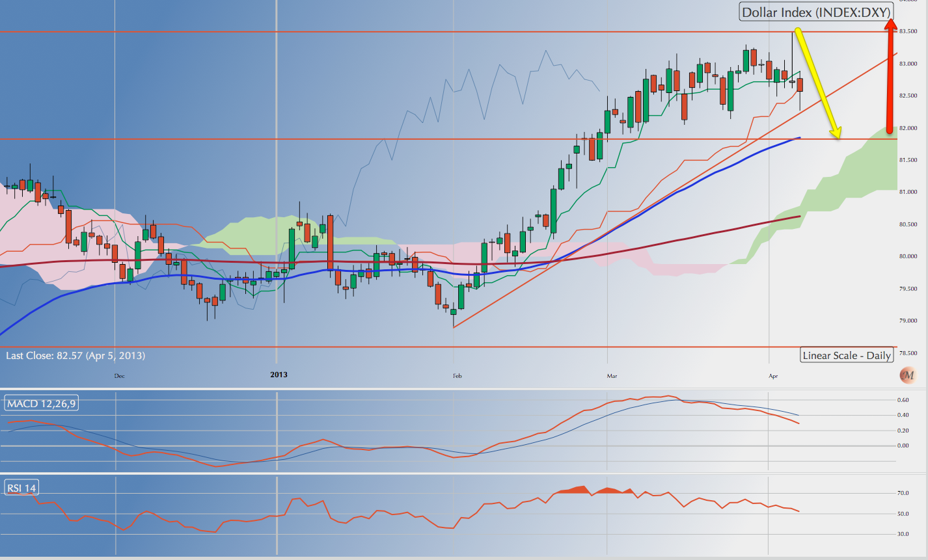The height and width of the screenshot is (560, 928).
Task: Click the 81.000 price axis value
Action: point(908,192)
